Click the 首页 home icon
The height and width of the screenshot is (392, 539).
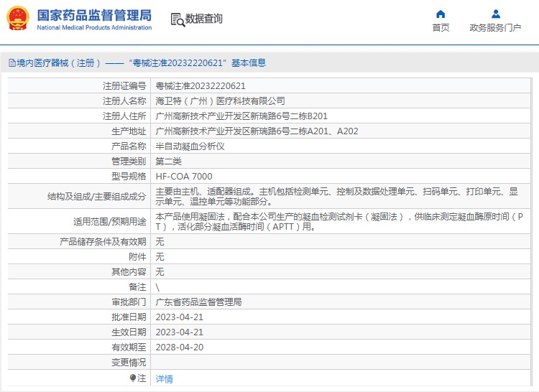(441, 14)
